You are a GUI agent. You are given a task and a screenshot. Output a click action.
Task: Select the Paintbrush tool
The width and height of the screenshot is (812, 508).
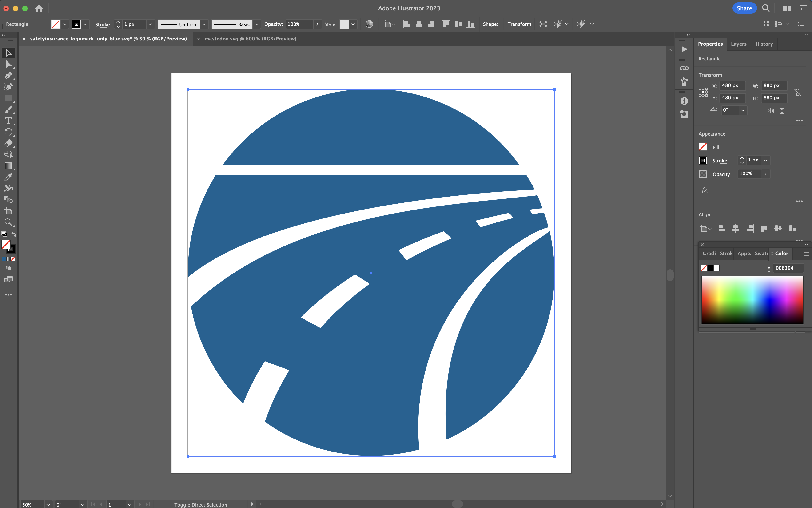coord(8,109)
